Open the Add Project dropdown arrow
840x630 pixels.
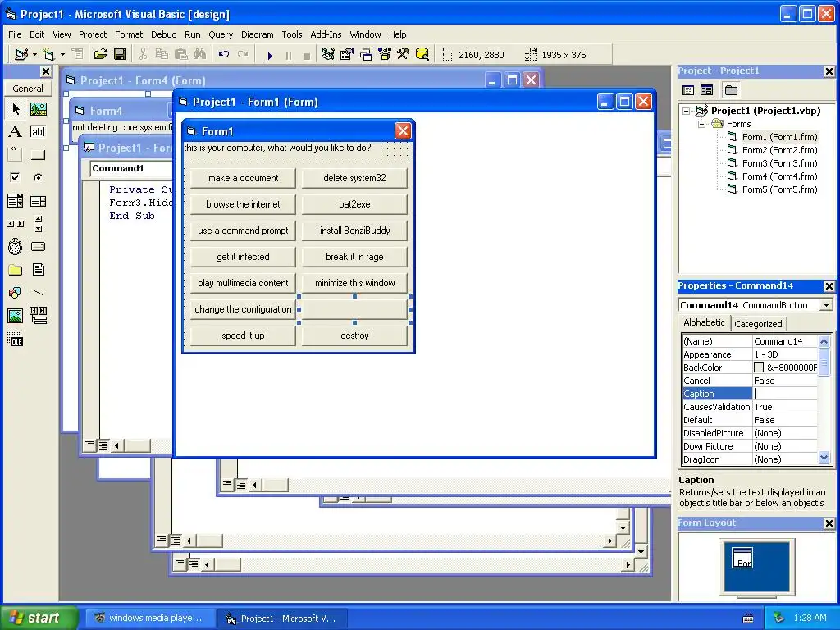pyautogui.click(x=34, y=55)
